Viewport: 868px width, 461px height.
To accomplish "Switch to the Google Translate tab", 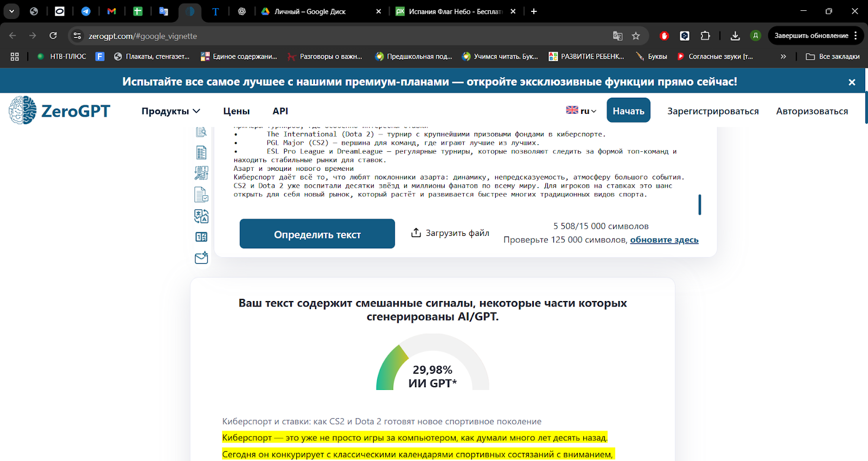I will pos(164,11).
